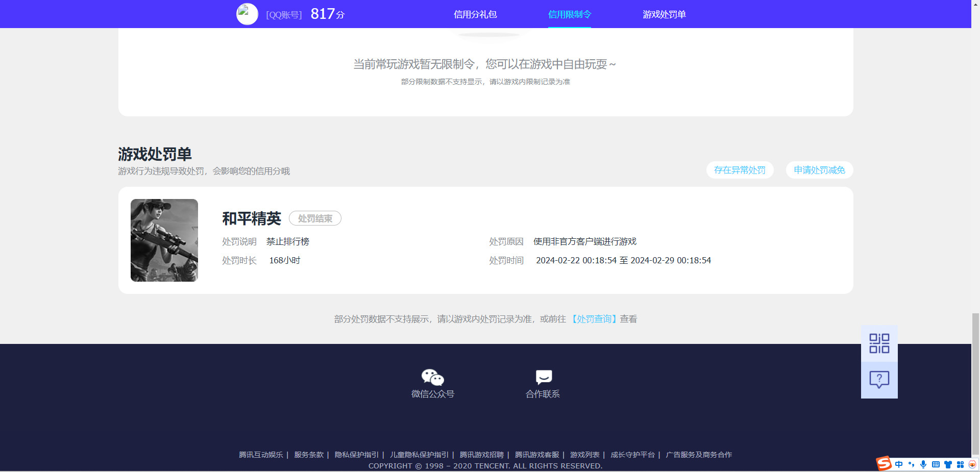Open the 服务条款 footer link
Image resolution: width=980 pixels, height=472 pixels.
309,455
